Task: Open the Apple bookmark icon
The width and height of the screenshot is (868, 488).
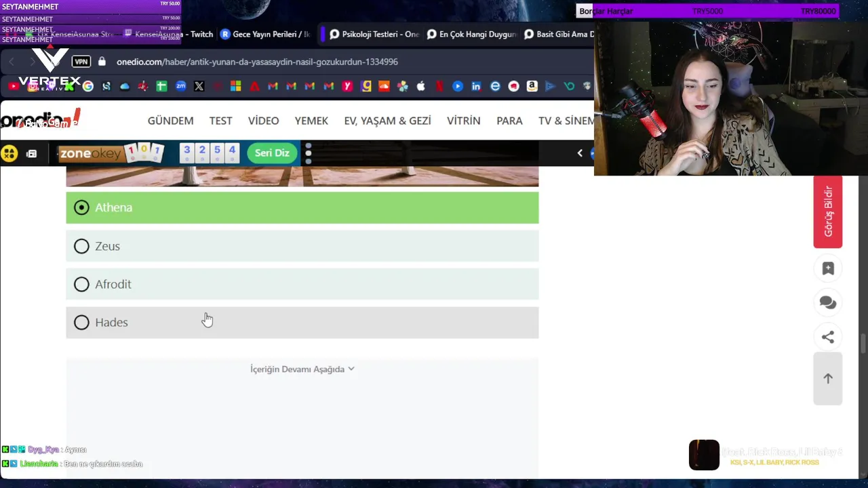Action: [420, 86]
